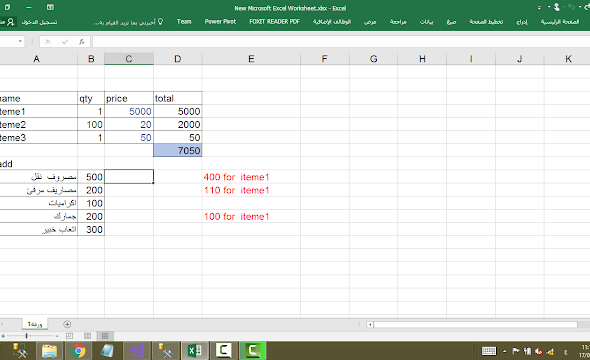
Task: Click the network signal tray icon
Action: tap(550, 351)
